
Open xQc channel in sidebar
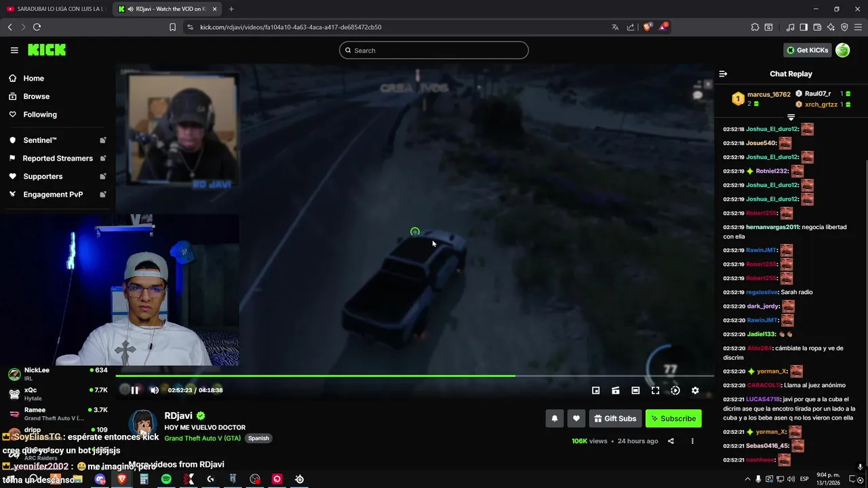[58, 394]
